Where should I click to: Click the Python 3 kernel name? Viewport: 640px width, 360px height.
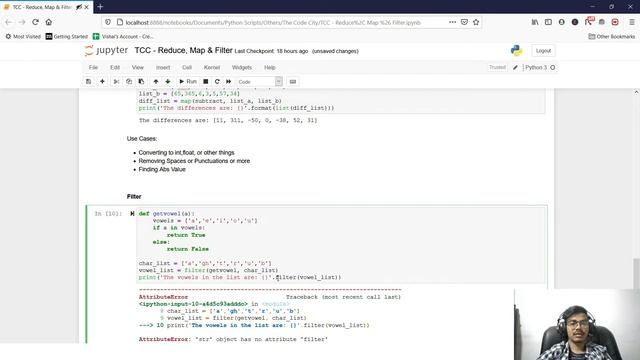click(x=536, y=67)
